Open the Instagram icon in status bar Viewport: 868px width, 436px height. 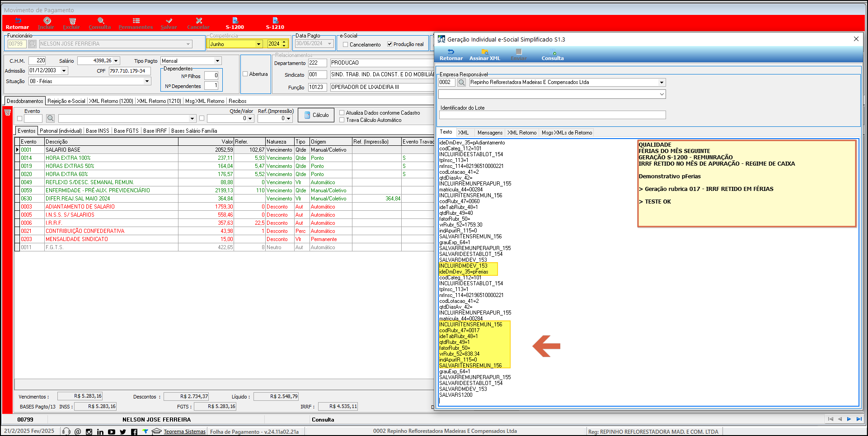[89, 431]
